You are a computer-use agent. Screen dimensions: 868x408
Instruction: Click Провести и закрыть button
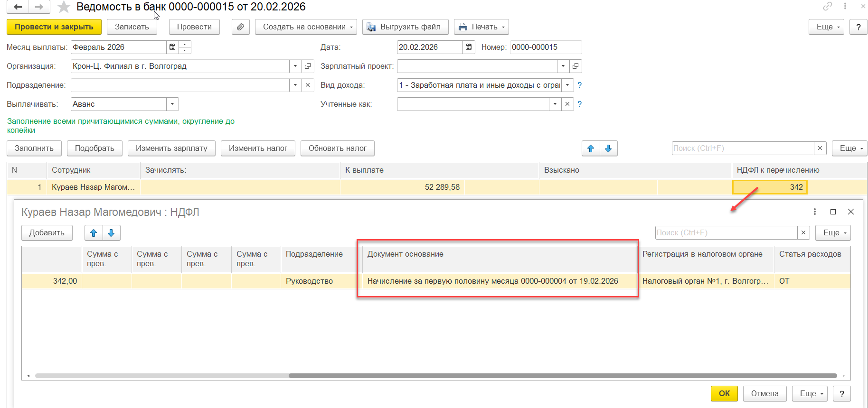tap(54, 27)
